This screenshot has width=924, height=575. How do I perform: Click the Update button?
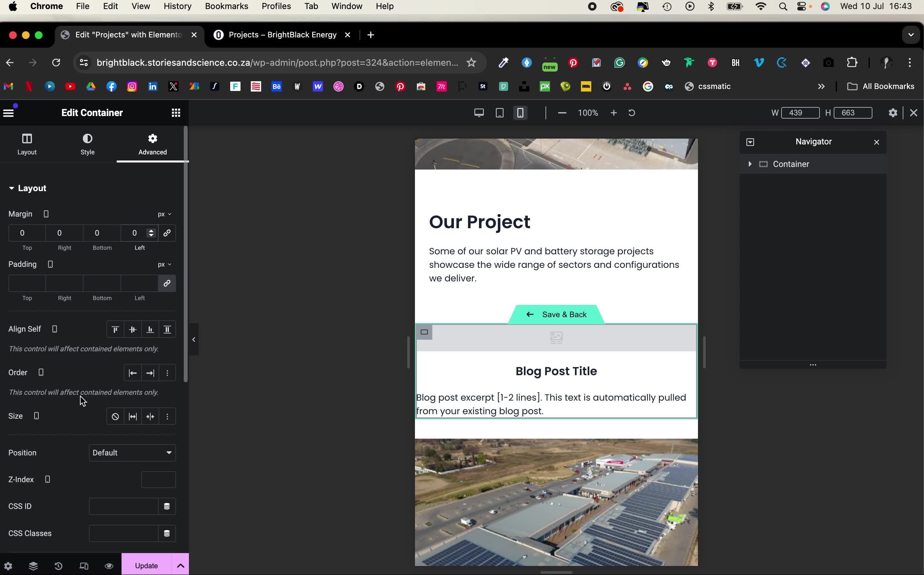146,566
